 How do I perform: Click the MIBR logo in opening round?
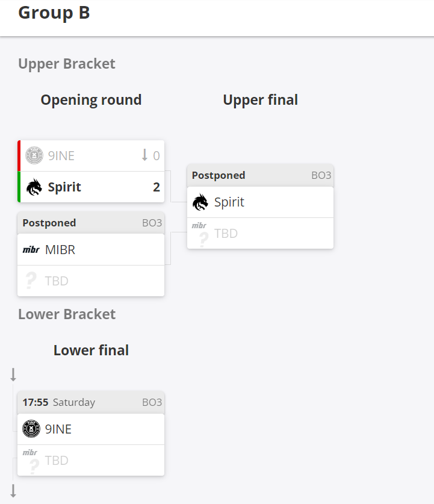click(x=31, y=249)
